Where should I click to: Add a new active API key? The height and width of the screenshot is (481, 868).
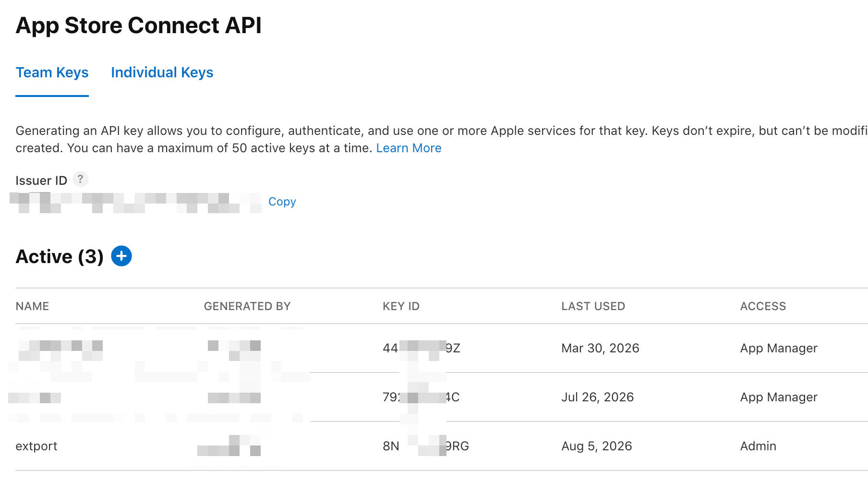121,256
